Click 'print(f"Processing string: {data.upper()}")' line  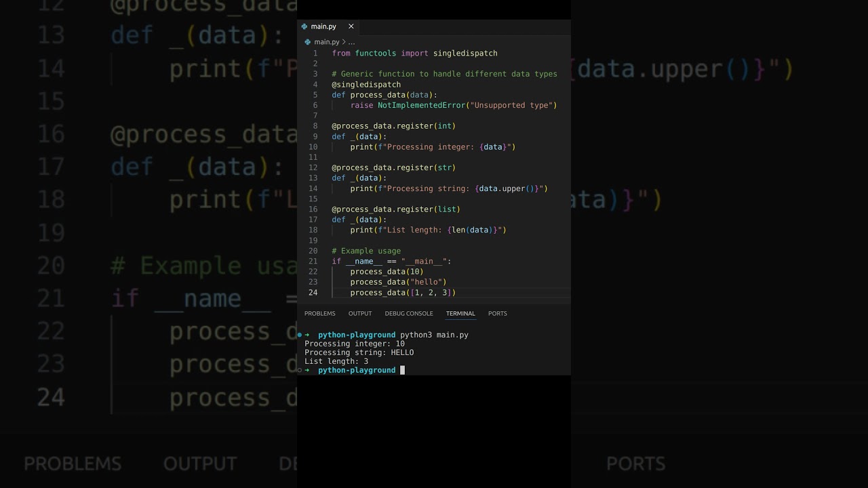[x=449, y=188]
